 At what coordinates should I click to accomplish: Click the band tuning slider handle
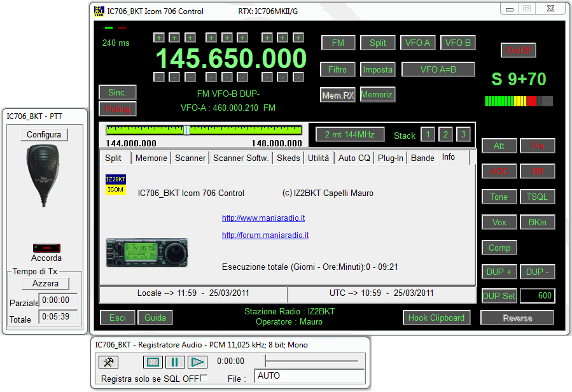coord(186,130)
